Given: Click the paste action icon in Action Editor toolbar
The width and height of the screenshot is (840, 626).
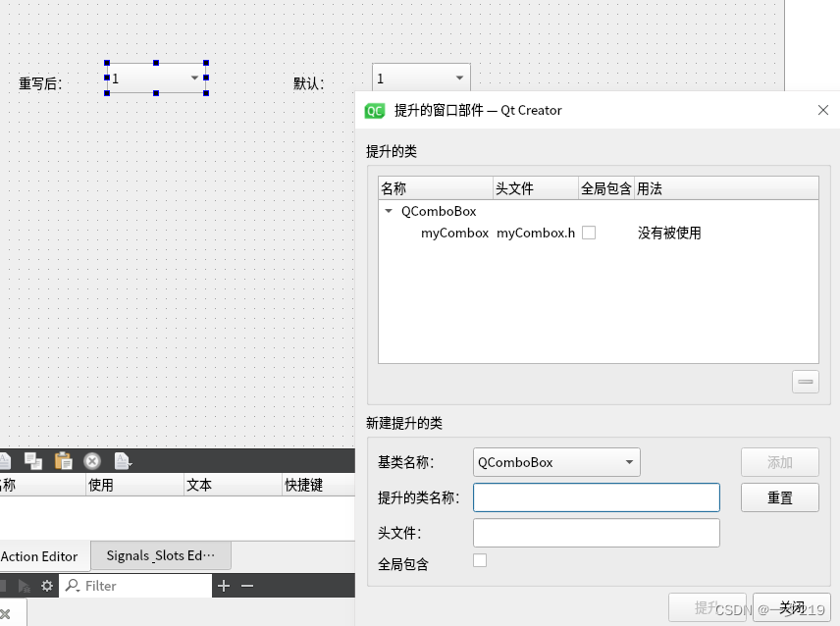Looking at the screenshot, I should [x=63, y=460].
